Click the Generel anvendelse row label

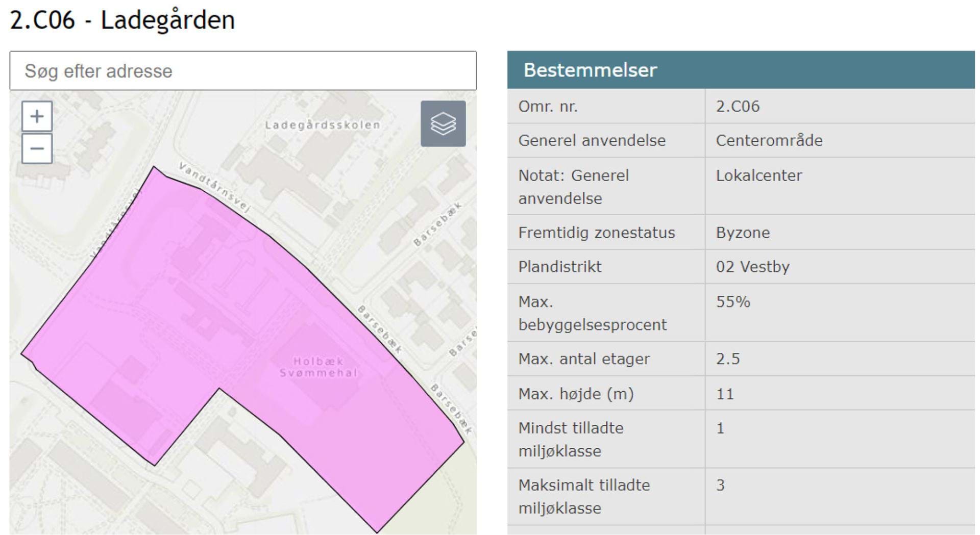[x=592, y=140]
